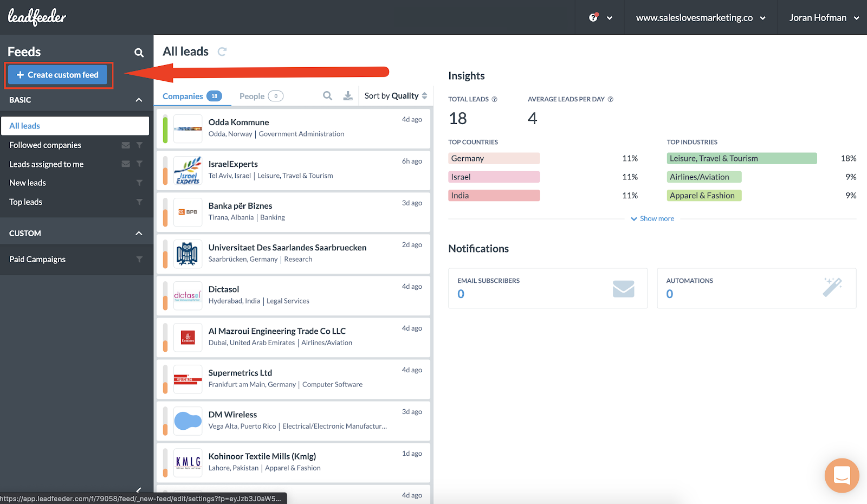Open Kohinoor Textile Mills lead
Viewport: 867px width, 504px height.
[293, 462]
